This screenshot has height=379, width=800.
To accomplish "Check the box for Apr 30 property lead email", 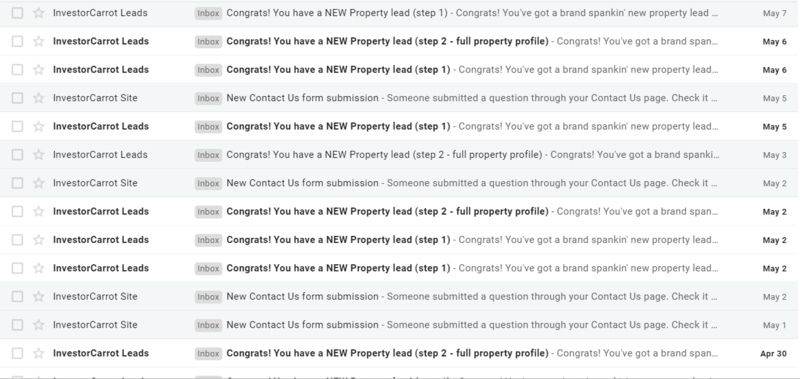I will 17,353.
